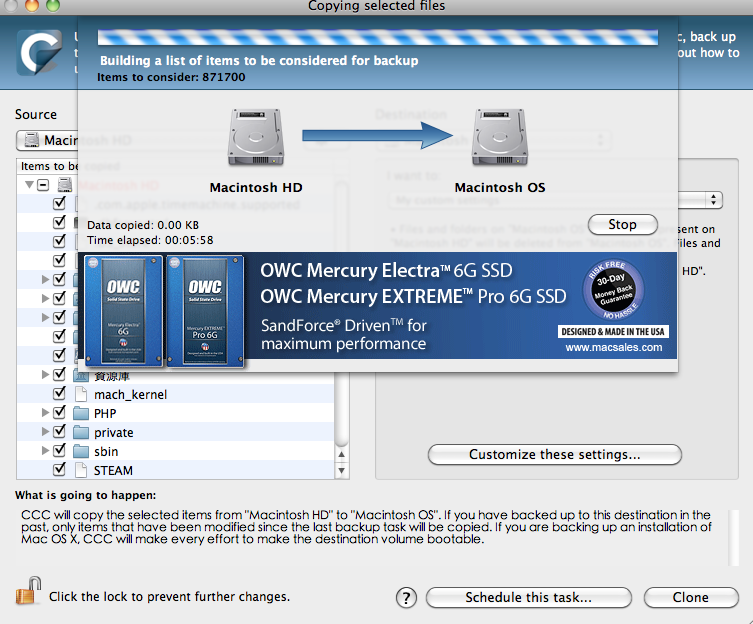
Task: Click the 'Time elapsed: 00:05:58' text
Action: 150,240
